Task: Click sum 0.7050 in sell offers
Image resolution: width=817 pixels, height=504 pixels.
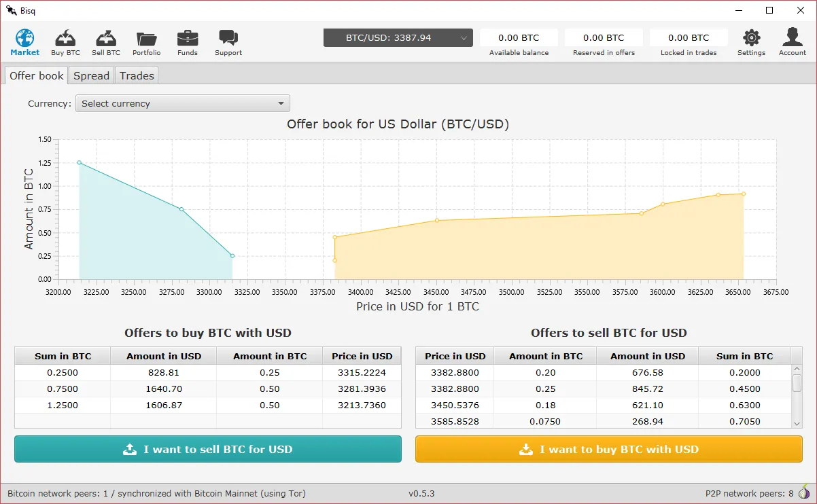Action: (745, 422)
